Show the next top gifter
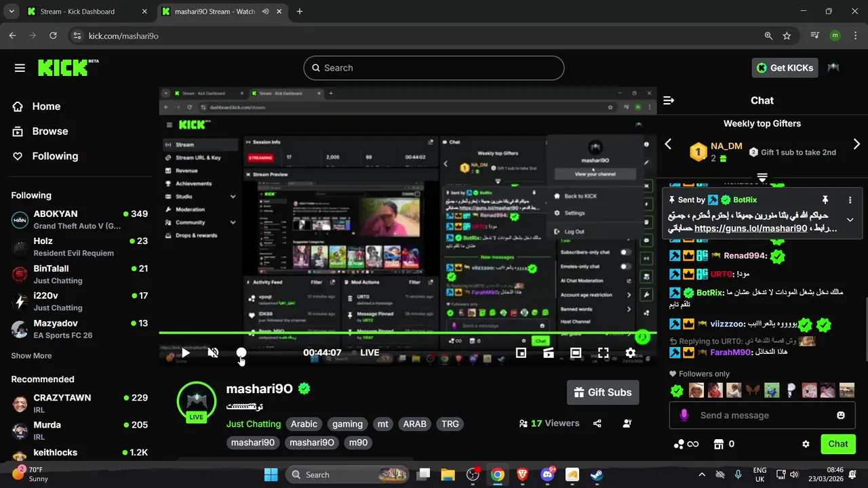The image size is (868, 488). click(856, 144)
